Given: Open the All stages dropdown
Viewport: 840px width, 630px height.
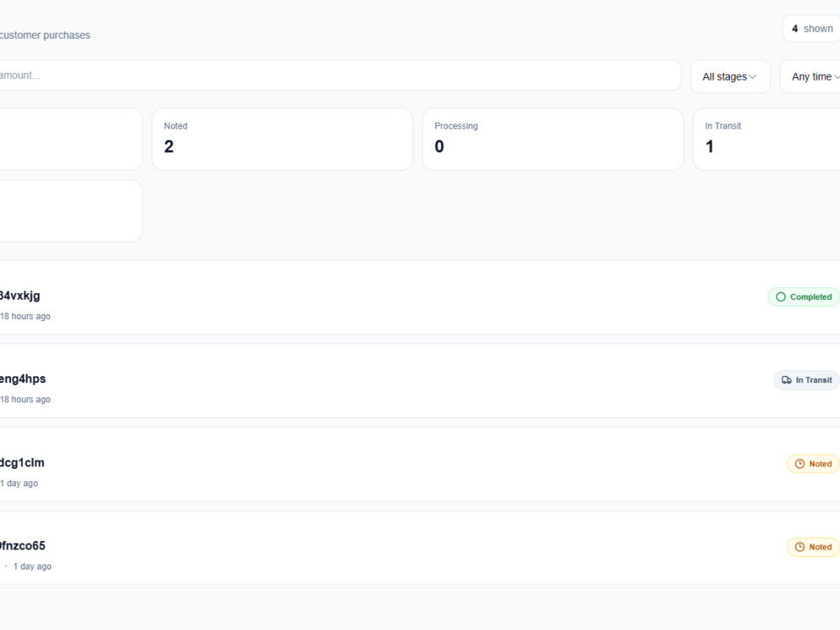Looking at the screenshot, I should [730, 76].
